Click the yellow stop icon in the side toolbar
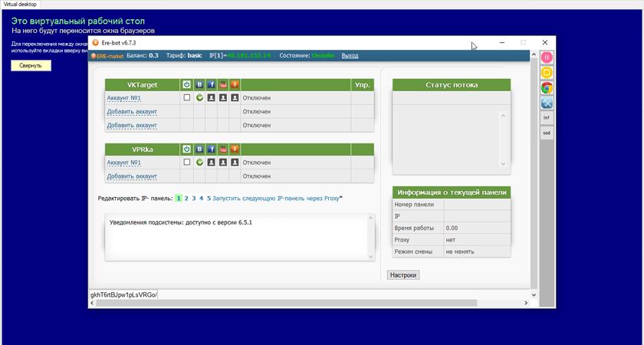644x345 pixels. [x=547, y=73]
